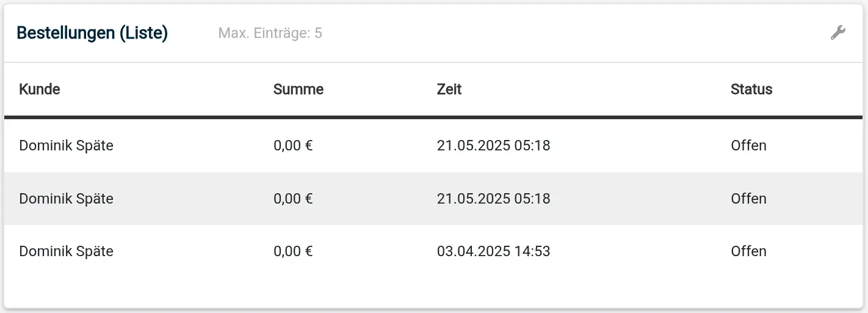Click the shaded row's 21.05.2025 05:18 timestamp

point(494,199)
